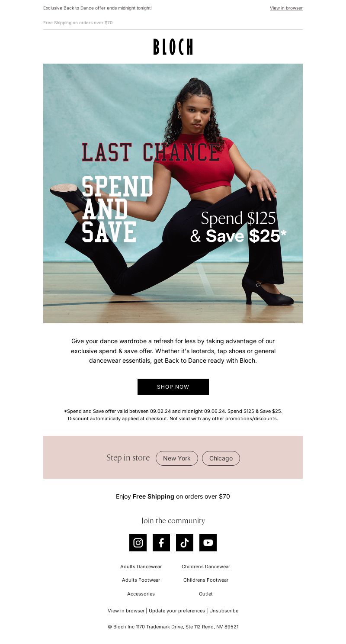The width and height of the screenshot is (346, 644).
Task: Click the BLOCH logo header
Action: (x=173, y=47)
